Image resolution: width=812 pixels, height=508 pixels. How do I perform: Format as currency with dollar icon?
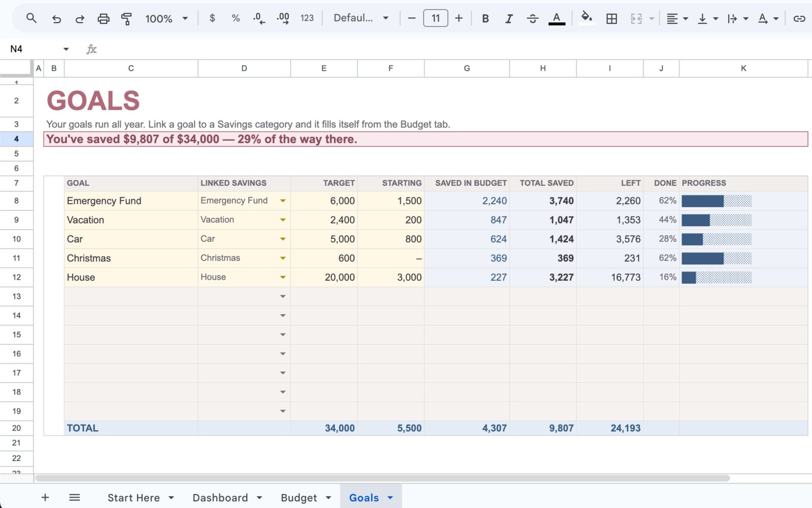[x=212, y=18]
